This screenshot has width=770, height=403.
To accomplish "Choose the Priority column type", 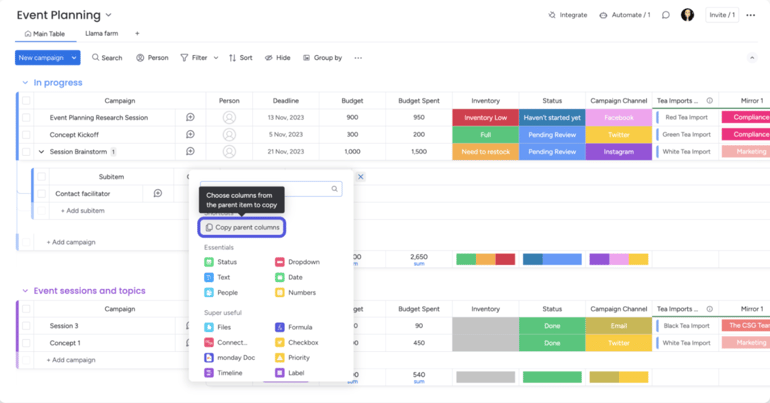I will [292, 358].
